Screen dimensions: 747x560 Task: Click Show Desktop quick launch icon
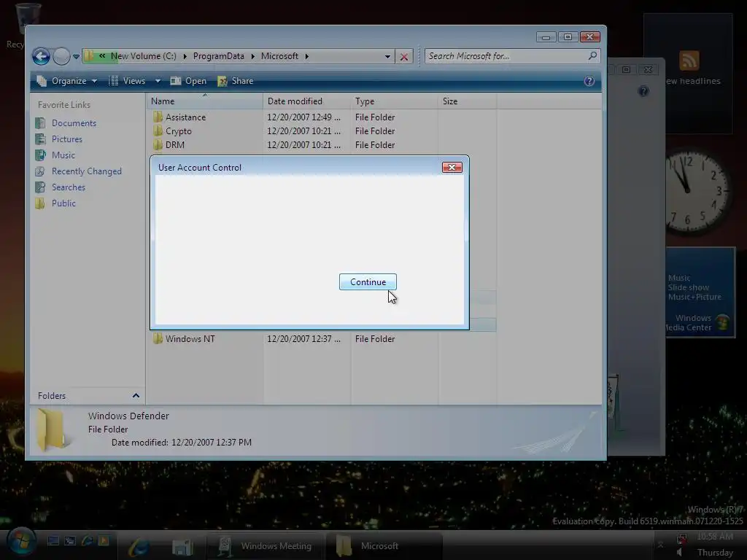tap(53, 540)
